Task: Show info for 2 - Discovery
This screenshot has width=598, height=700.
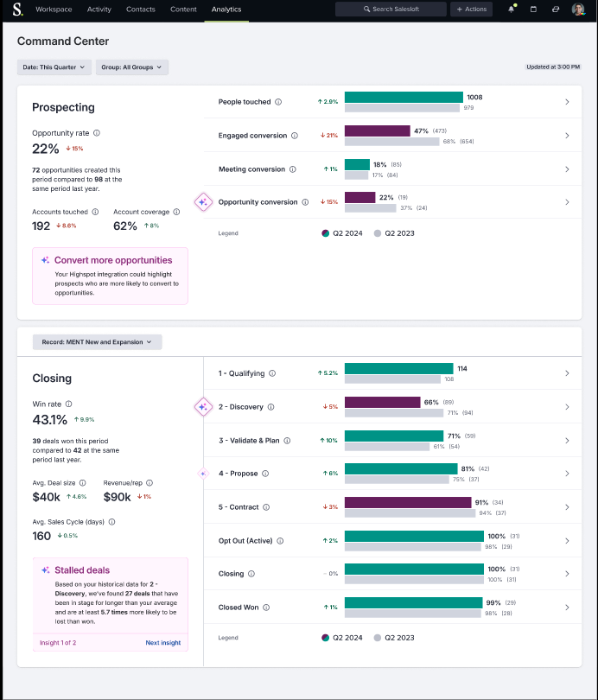Action: coord(270,407)
